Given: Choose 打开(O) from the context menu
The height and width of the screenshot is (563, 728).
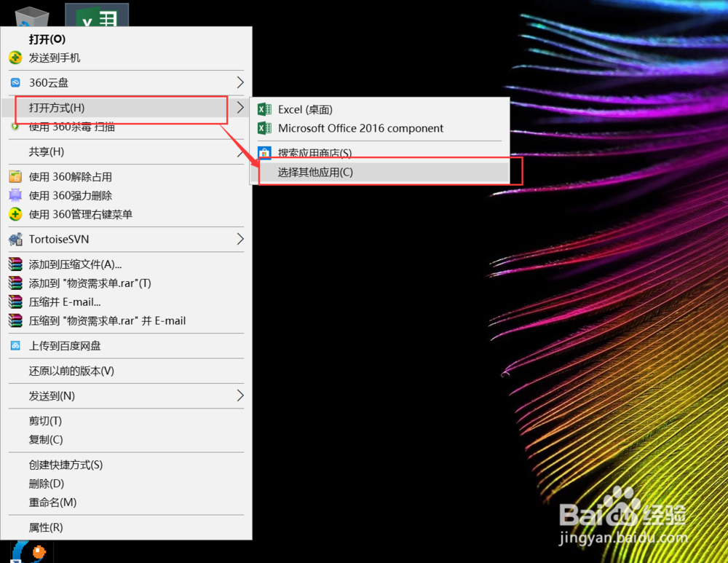Looking at the screenshot, I should click(x=126, y=39).
